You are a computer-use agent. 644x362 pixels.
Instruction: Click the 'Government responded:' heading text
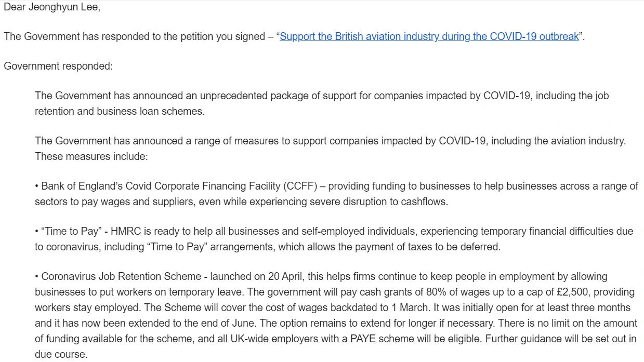tap(58, 66)
